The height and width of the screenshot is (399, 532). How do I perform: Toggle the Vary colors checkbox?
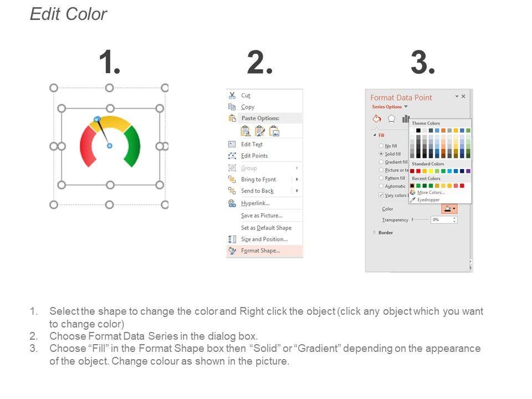point(381,195)
